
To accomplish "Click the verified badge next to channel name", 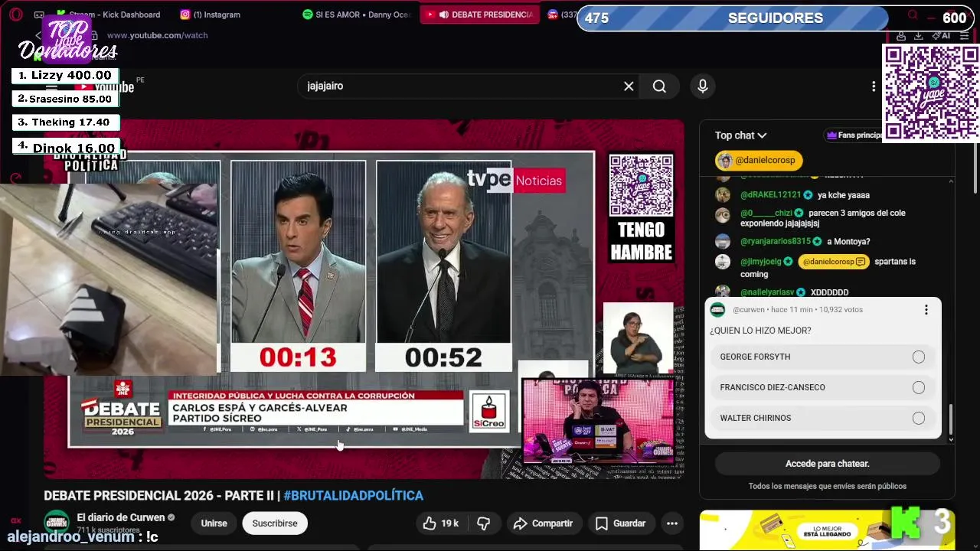I will click(171, 518).
